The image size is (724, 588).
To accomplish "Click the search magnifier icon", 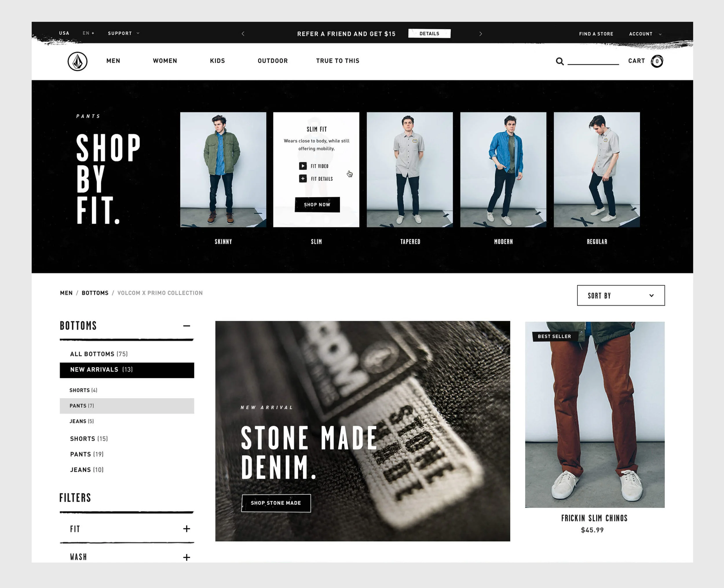I will (560, 61).
